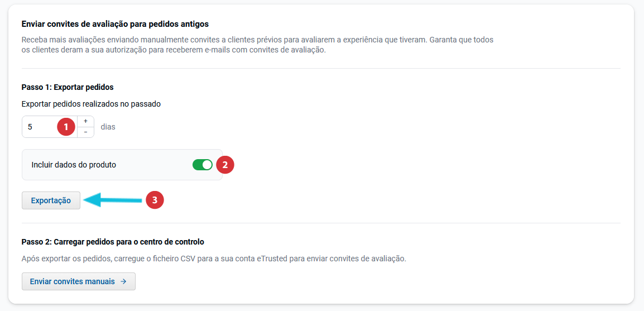Screen dimensions: 644x311
Task: Click the red number 3 badge
Action: [155, 200]
